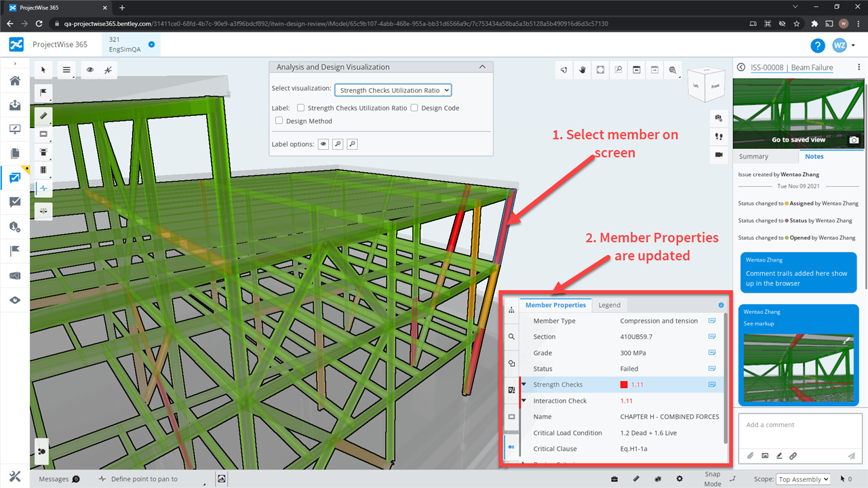This screenshot has height=488, width=868.
Task: Collapse the Strength Checks row
Action: pyautogui.click(x=524, y=385)
